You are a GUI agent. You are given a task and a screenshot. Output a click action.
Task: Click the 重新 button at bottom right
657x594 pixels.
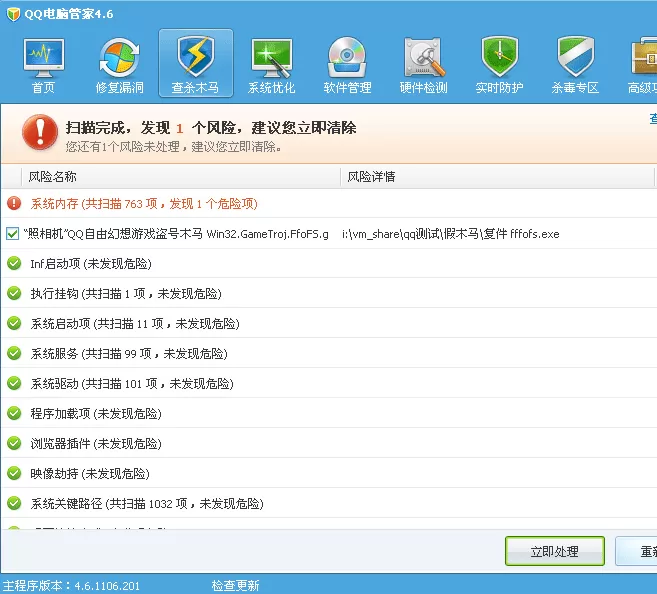coord(636,551)
